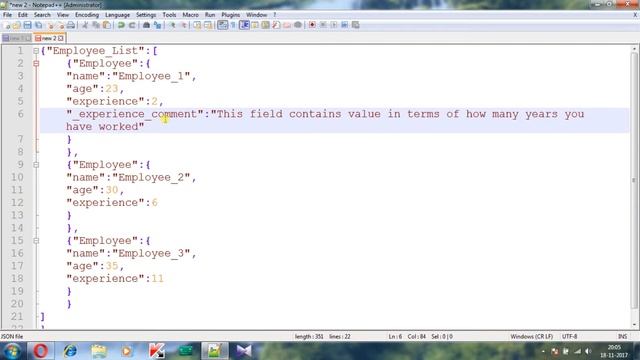Close the new 2 tab
This screenshot has width=640, height=360.
[61, 38]
